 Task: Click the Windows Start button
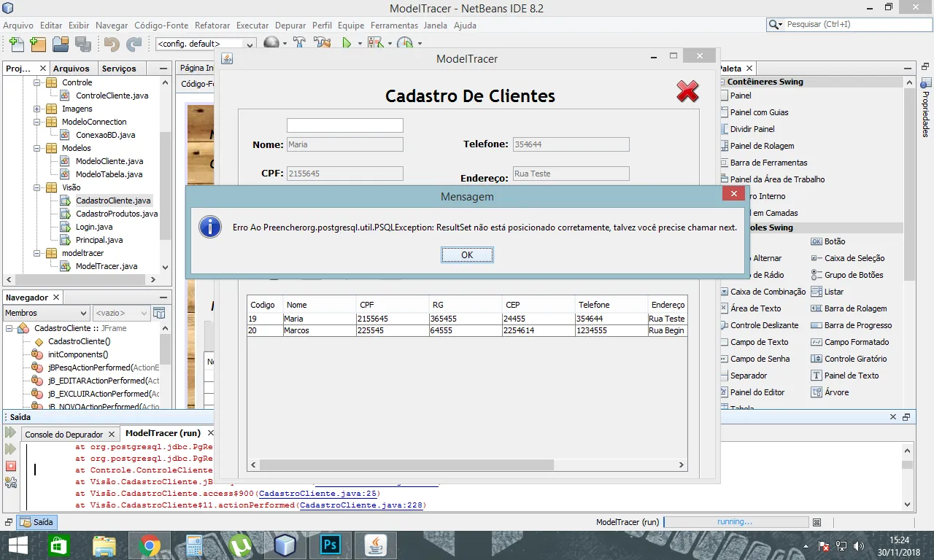(18, 545)
